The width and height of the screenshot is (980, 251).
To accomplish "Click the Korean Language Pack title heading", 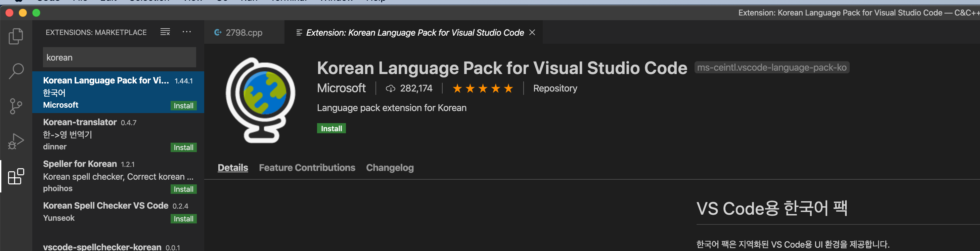I will pyautogui.click(x=502, y=68).
